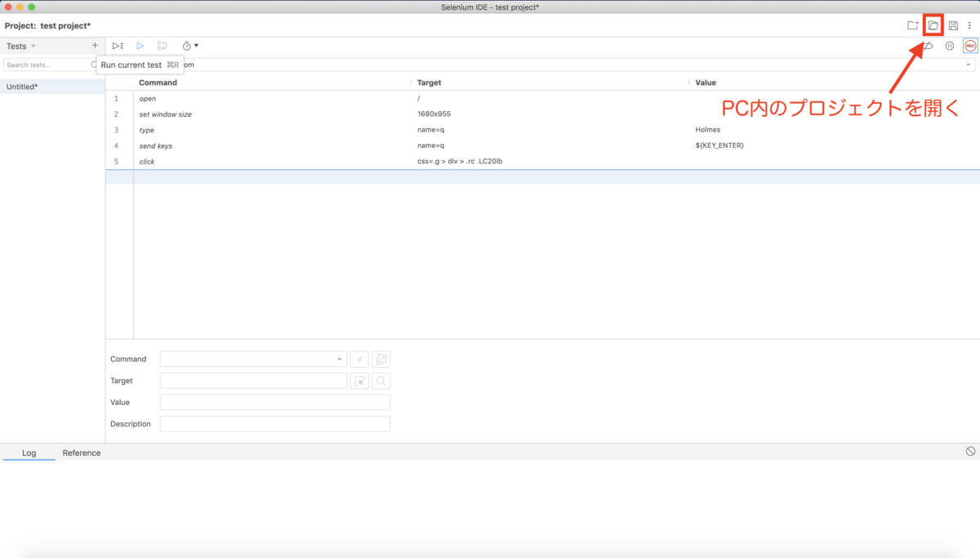Image resolution: width=980 pixels, height=558 pixels.
Task: Select the type command row
Action: [x=542, y=130]
